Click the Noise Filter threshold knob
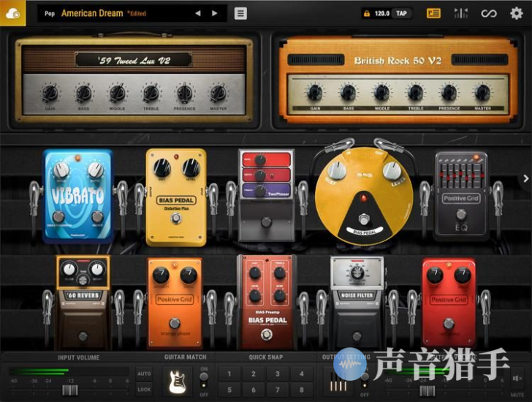 coord(357,272)
